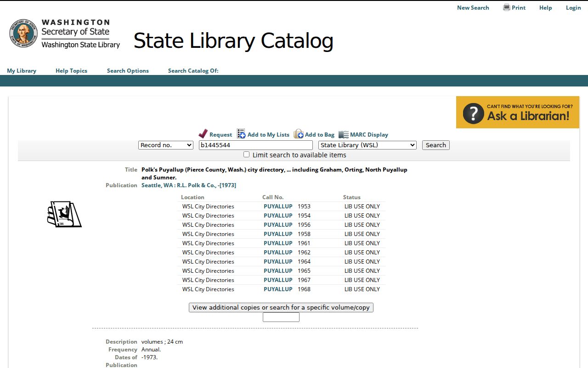
Task: Click the Help link at top right
Action: click(546, 8)
